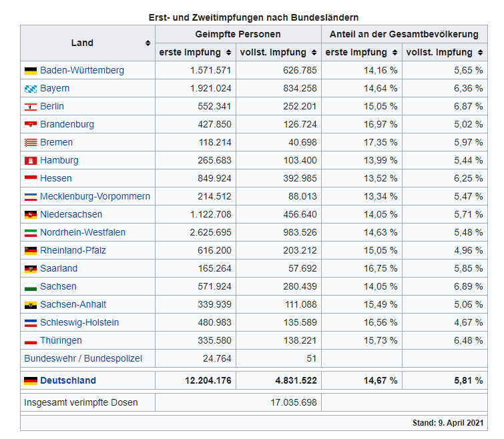Sort by vollst. Impfung population share
The width and height of the screenshot is (504, 439).
coord(480,52)
